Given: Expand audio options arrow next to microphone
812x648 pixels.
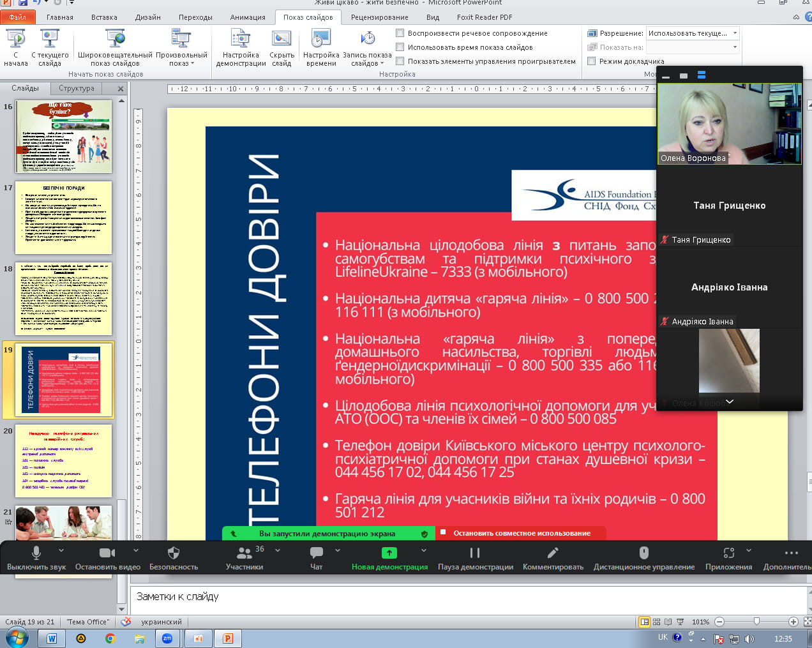Looking at the screenshot, I should [61, 550].
